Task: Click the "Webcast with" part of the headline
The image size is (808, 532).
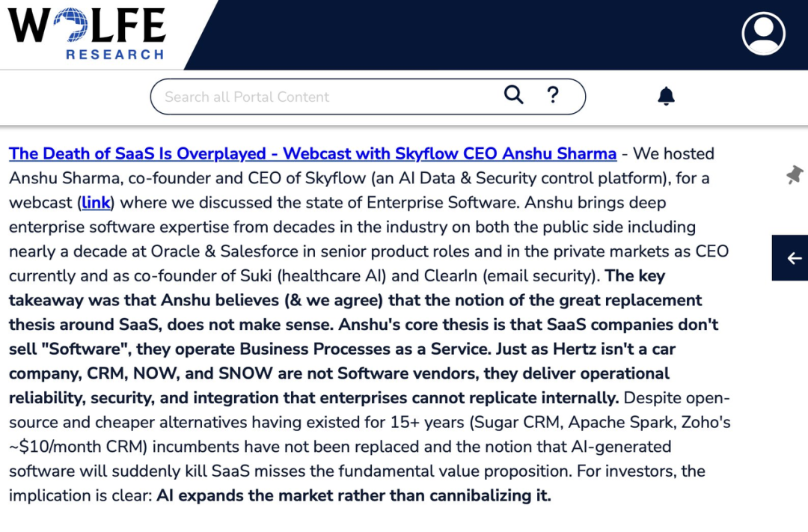Action: [x=336, y=153]
